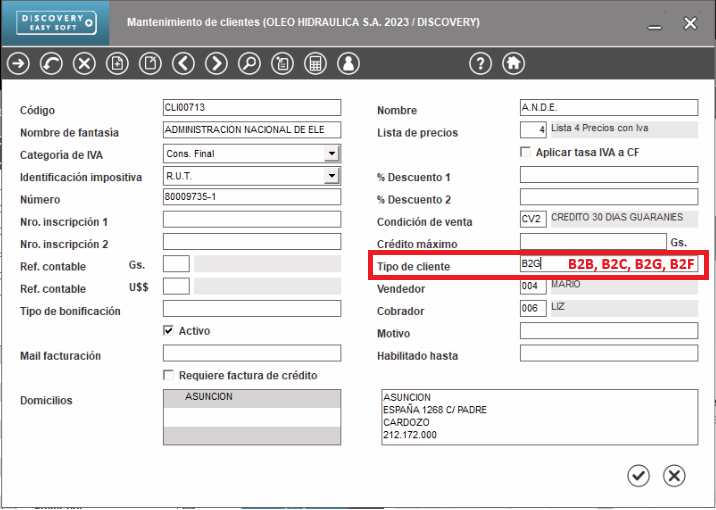This screenshot has width=716, height=510.
Task: Toggle the Activo checkbox
Action: point(169,331)
